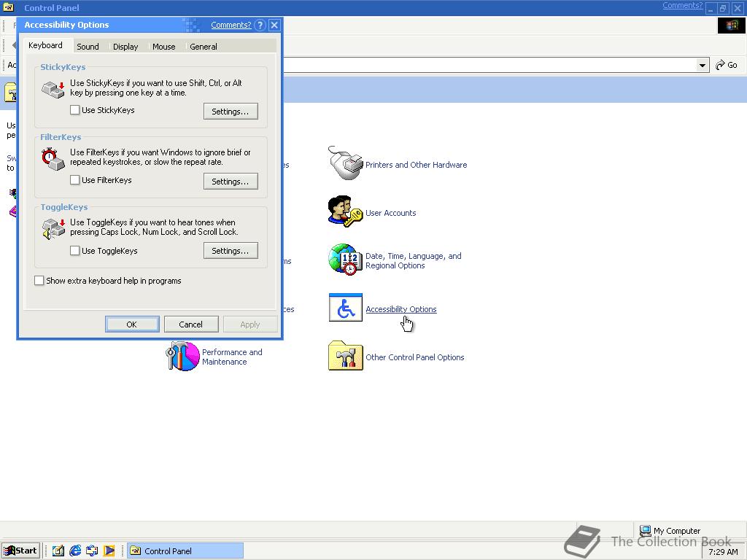Click the dialog help question mark

coord(260,26)
